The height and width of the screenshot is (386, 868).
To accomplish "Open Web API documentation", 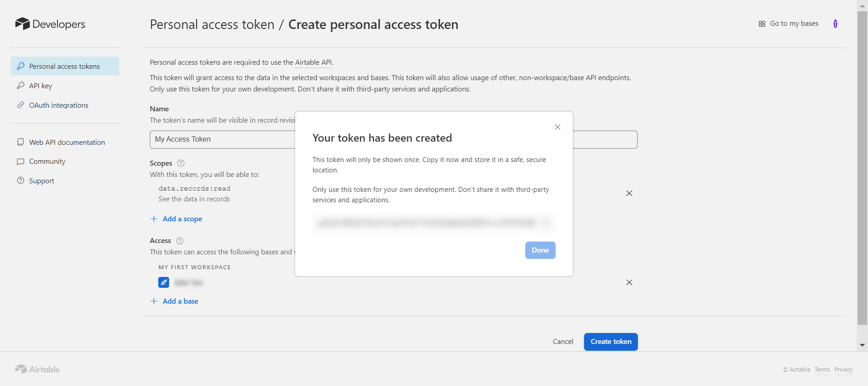I will pos(67,143).
